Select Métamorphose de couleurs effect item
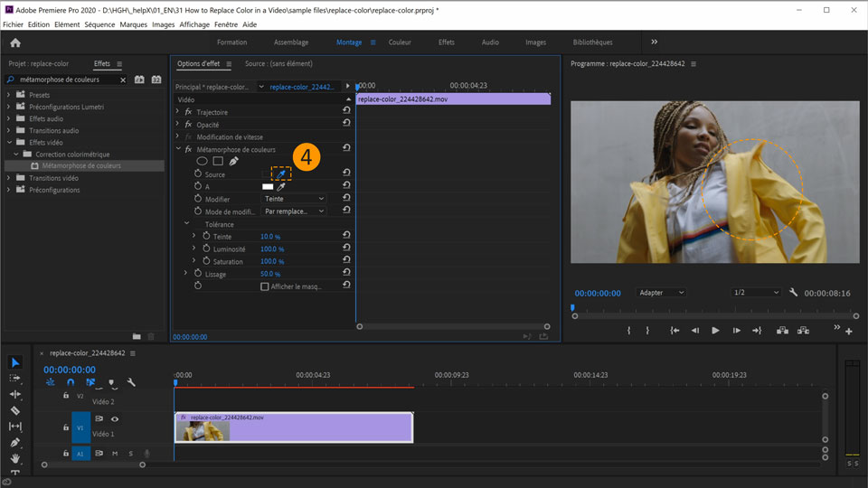This screenshot has width=868, height=488. tap(81, 166)
